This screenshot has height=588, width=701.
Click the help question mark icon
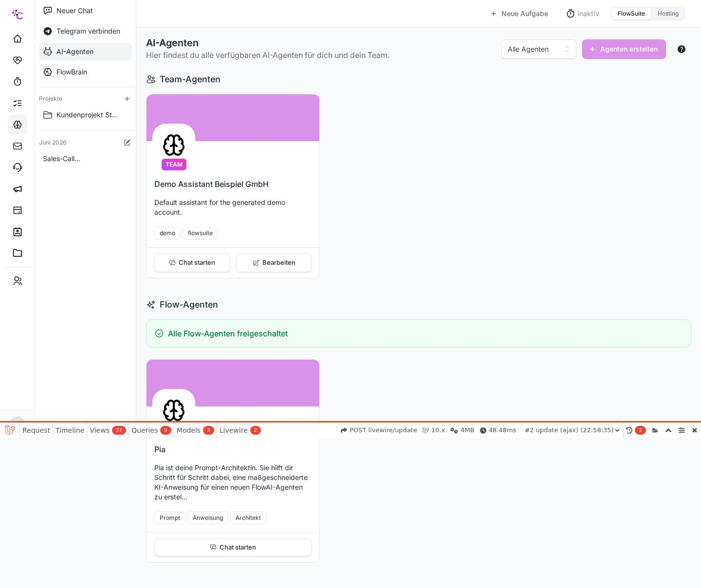[x=682, y=49]
